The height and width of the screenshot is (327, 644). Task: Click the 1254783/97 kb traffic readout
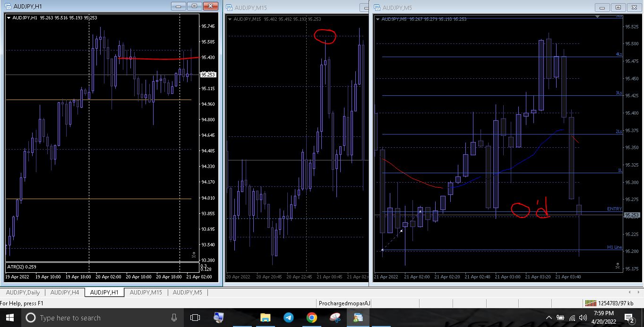pos(616,303)
